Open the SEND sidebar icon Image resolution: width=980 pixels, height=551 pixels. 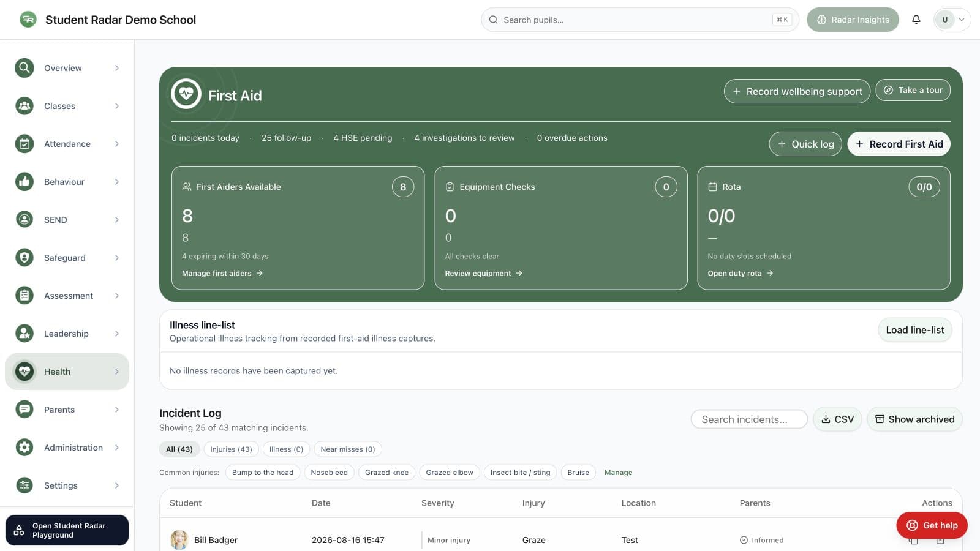tap(24, 220)
